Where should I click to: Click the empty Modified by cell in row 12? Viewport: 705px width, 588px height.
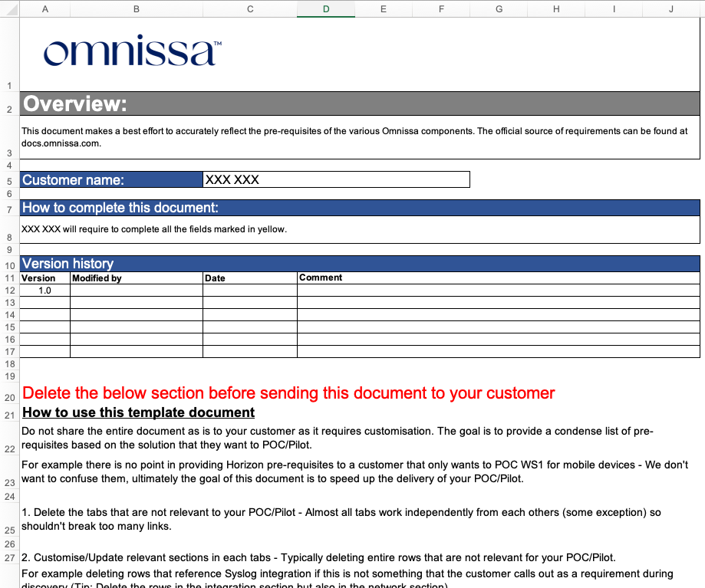click(136, 291)
